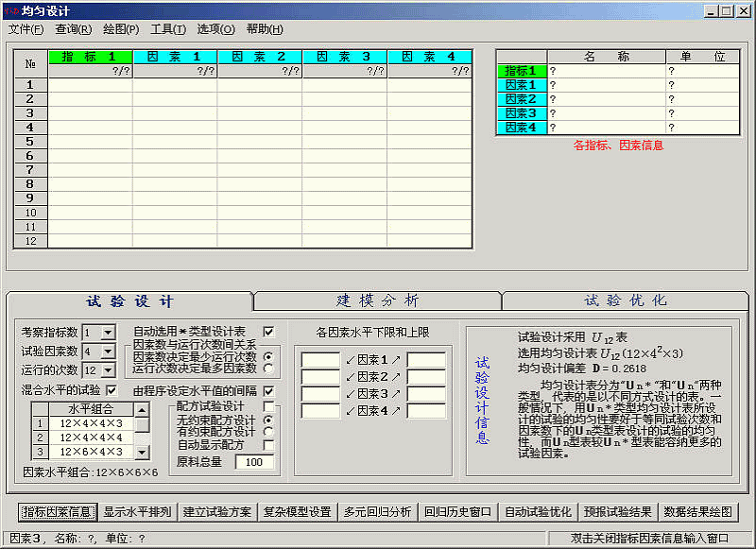
Task: Click the 多元回归分析 button
Action: pos(378,512)
